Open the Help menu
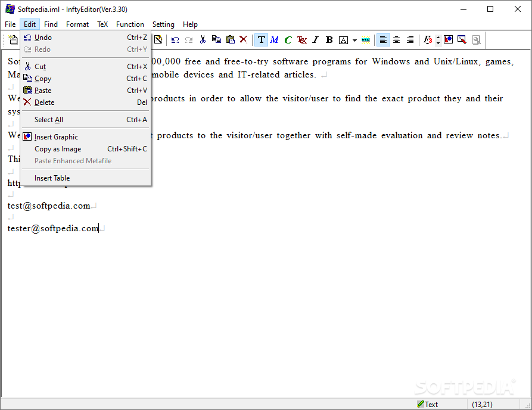The image size is (532, 410). pos(190,24)
